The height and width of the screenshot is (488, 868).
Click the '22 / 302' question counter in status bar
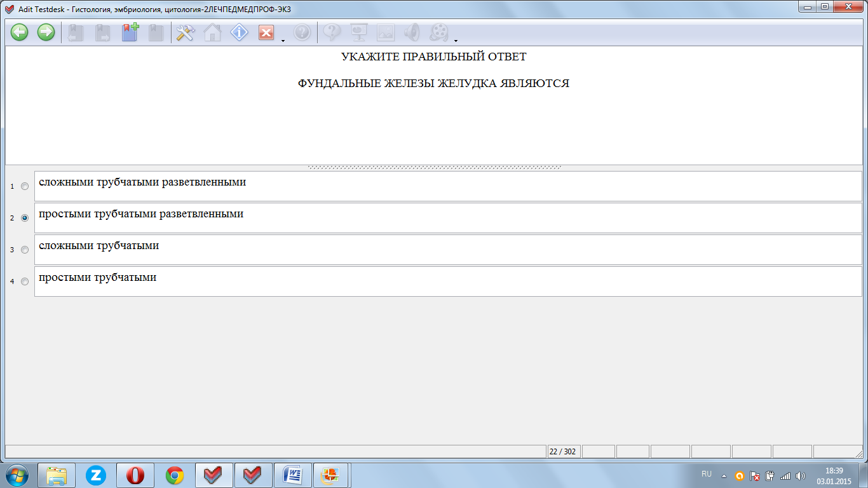pyautogui.click(x=563, y=452)
